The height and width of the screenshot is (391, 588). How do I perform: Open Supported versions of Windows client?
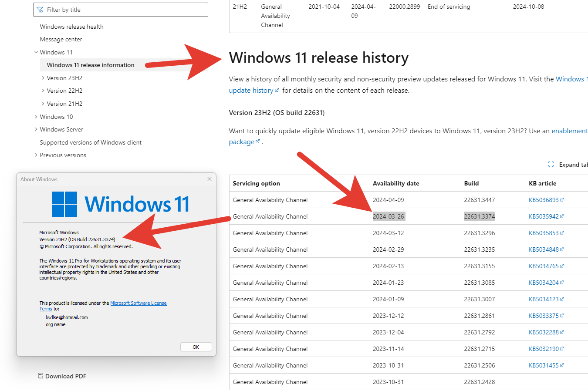(x=91, y=142)
